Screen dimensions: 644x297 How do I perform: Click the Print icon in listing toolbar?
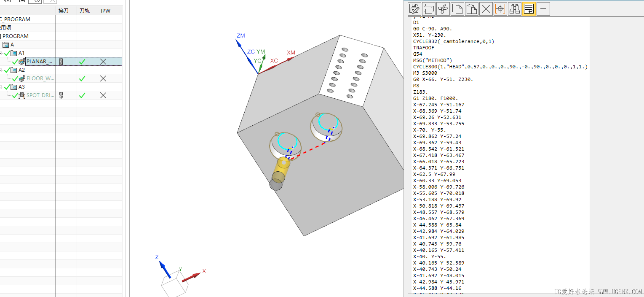pos(429,8)
